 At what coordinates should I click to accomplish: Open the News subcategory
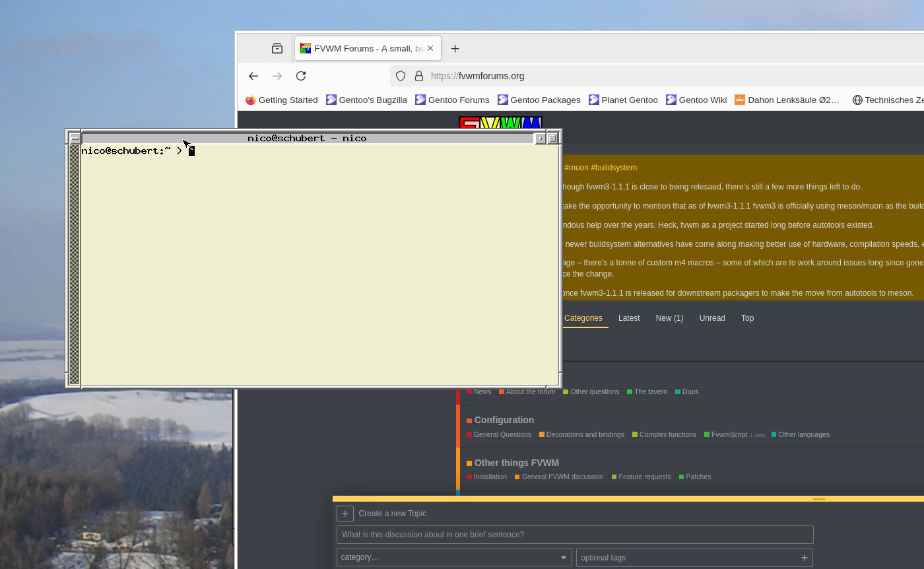[479, 391]
